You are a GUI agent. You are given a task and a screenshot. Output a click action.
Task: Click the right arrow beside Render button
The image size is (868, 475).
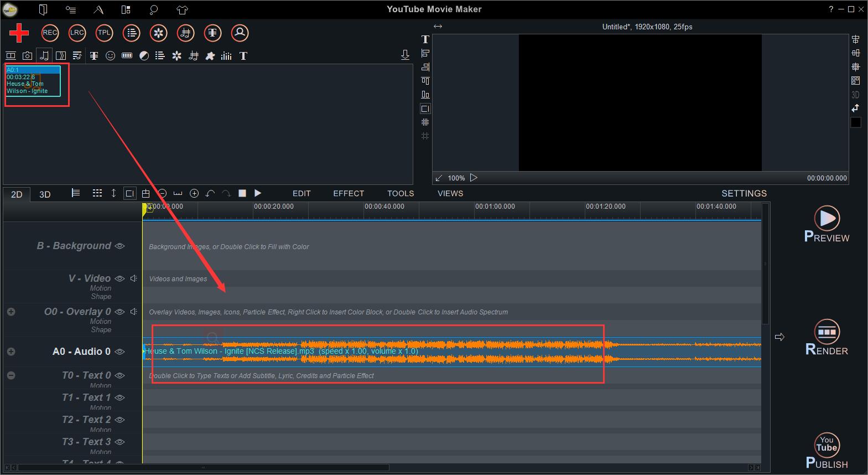click(x=779, y=337)
